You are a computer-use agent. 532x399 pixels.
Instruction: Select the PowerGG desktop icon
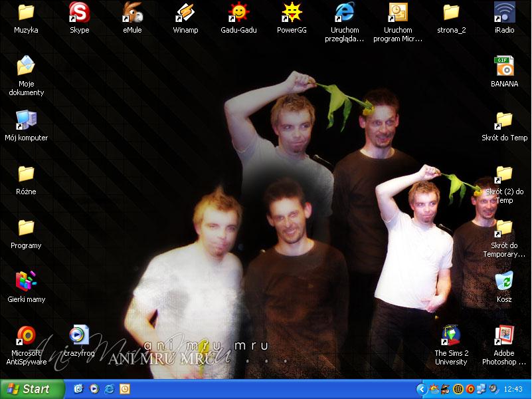tap(292, 18)
